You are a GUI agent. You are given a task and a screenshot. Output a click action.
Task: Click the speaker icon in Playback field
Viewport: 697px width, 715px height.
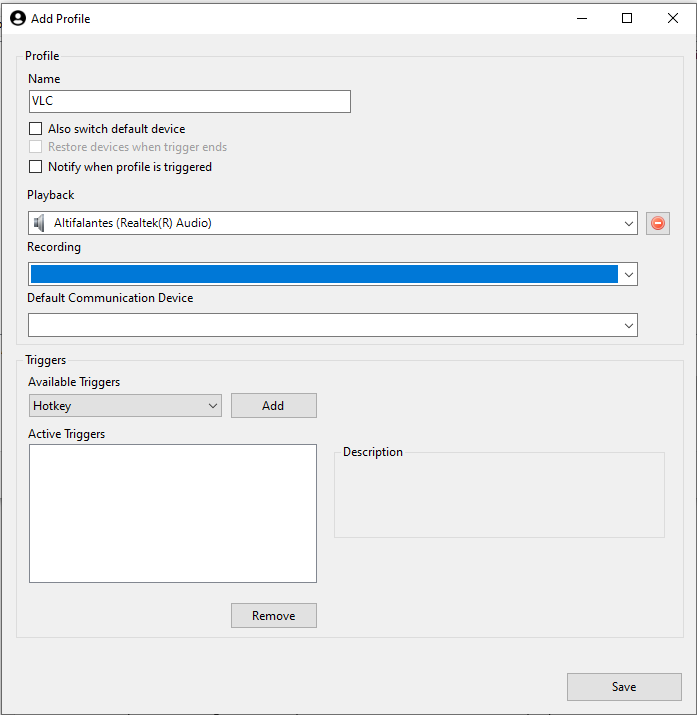40,223
